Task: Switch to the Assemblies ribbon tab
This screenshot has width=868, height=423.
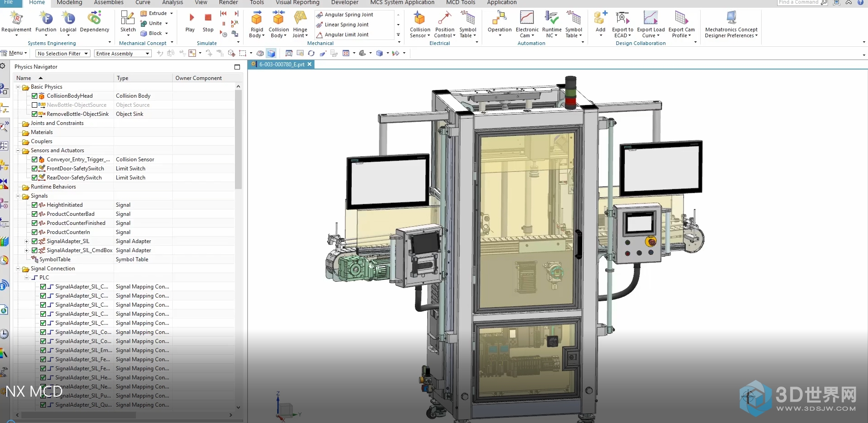Action: [109, 3]
